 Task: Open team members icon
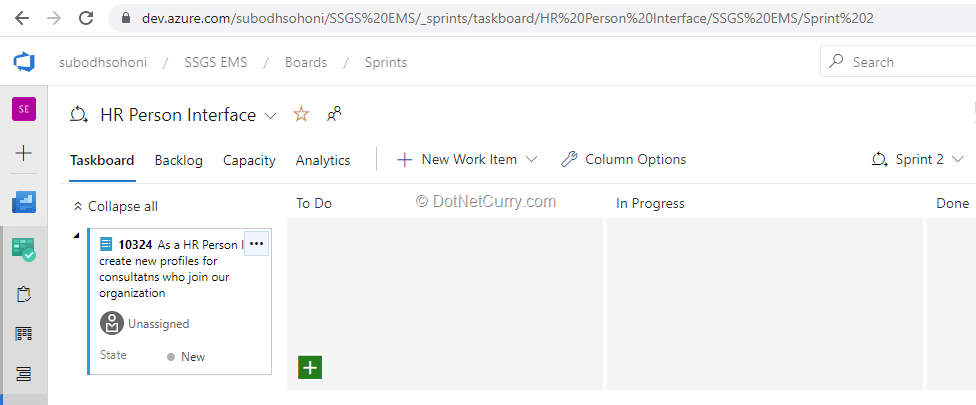tap(334, 114)
